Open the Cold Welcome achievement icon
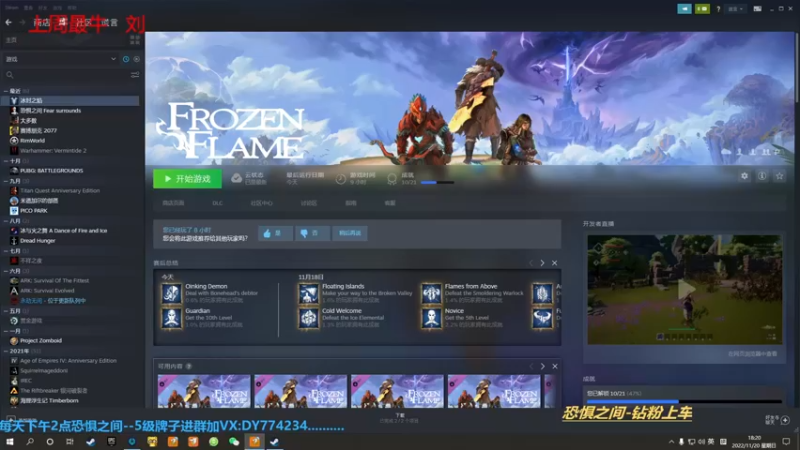This screenshot has height=450, width=800. click(x=308, y=318)
